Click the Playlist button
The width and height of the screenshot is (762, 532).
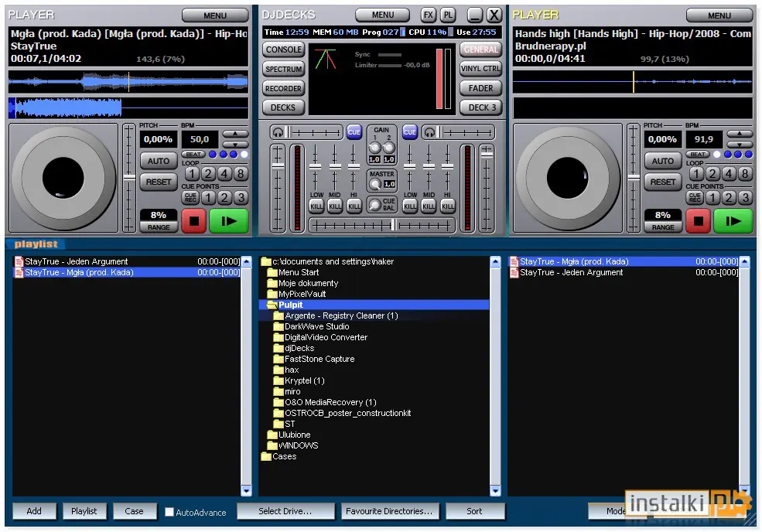pyautogui.click(x=84, y=511)
